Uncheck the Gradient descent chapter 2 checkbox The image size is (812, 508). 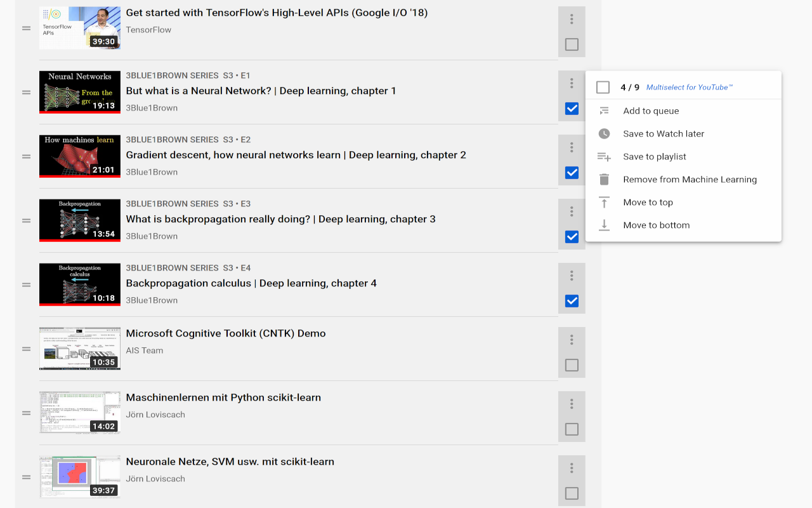click(x=572, y=173)
